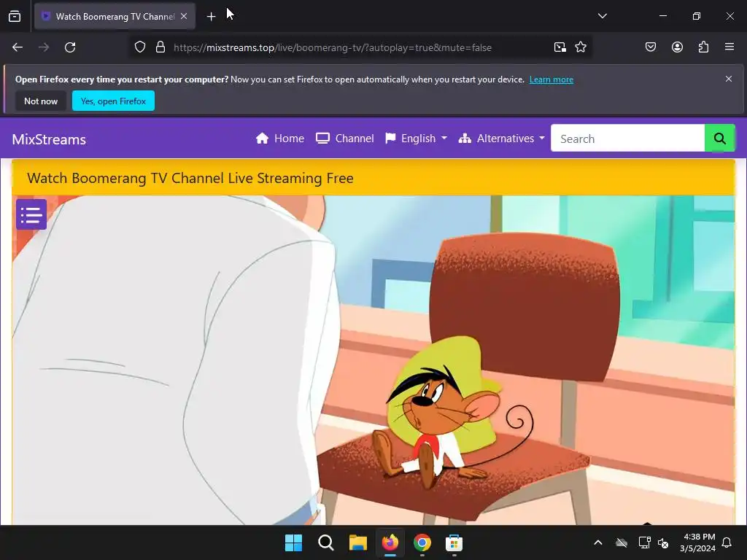View site security padlock info
Viewport: 747px width, 560px height.
point(160,47)
